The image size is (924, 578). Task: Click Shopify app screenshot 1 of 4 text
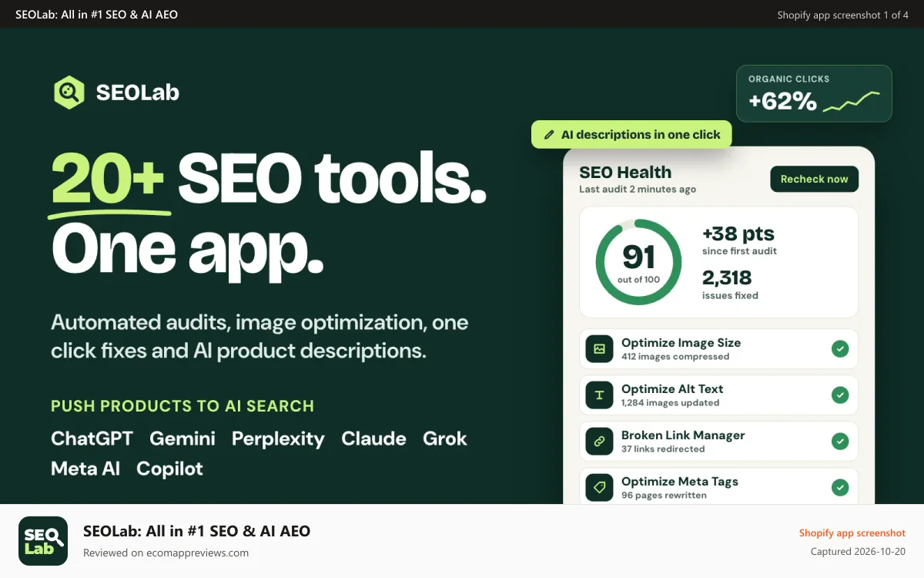tap(842, 15)
